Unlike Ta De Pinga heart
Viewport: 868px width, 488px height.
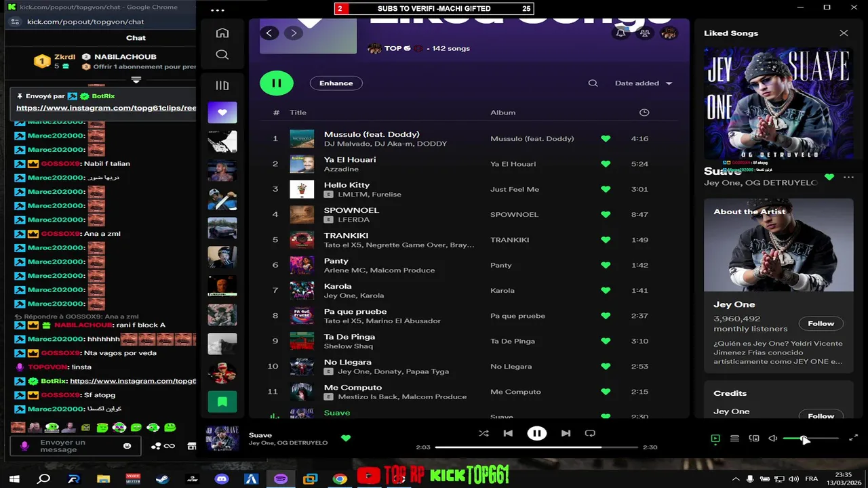[606, 341]
